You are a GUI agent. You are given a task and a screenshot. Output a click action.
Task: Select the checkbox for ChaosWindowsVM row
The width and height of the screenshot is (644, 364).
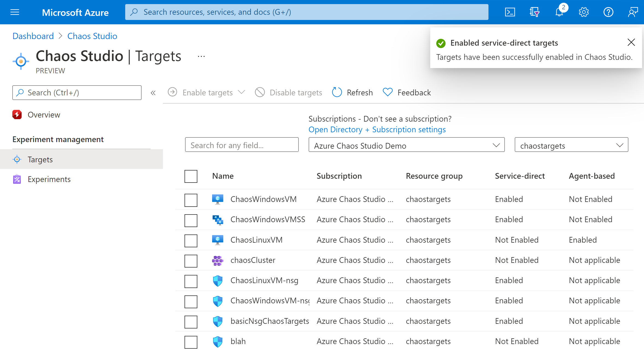point(191,200)
